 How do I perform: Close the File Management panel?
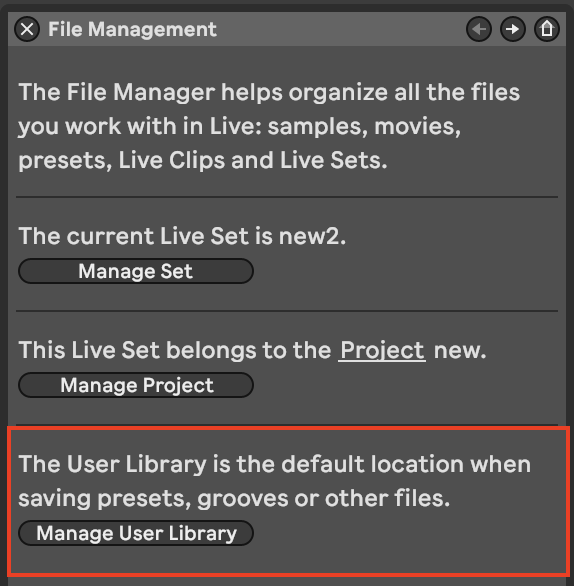click(x=27, y=29)
